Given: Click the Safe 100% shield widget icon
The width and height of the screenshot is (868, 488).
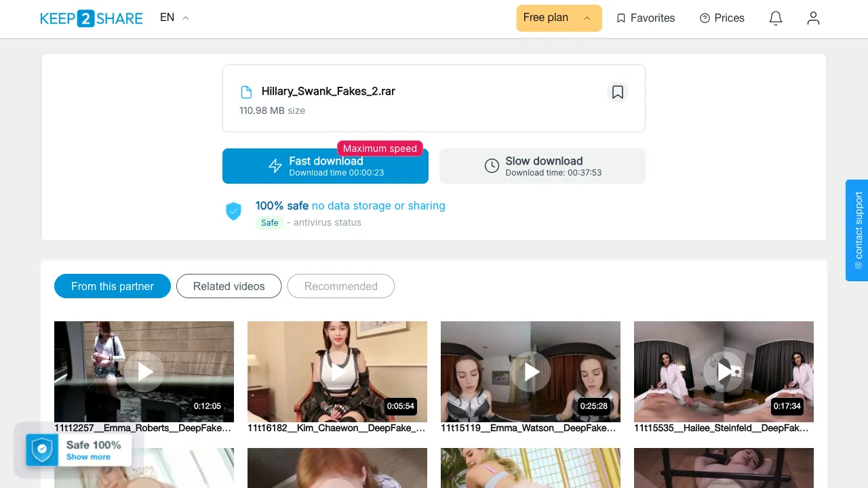Looking at the screenshot, I should 42,450.
